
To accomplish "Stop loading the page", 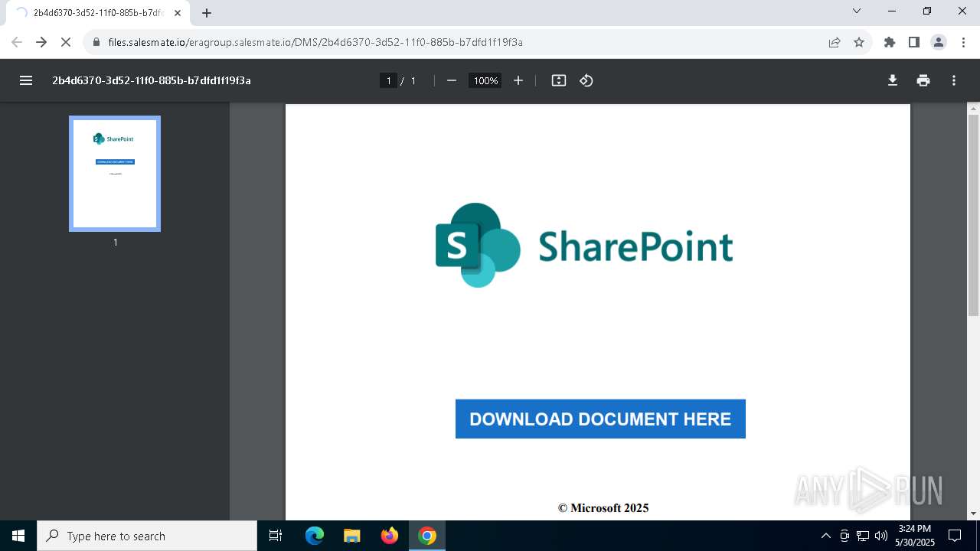I will click(66, 42).
